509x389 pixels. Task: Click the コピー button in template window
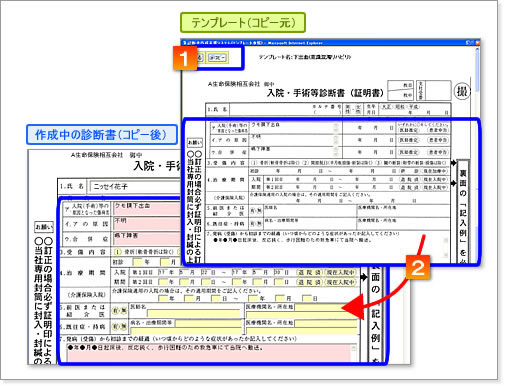click(217, 58)
